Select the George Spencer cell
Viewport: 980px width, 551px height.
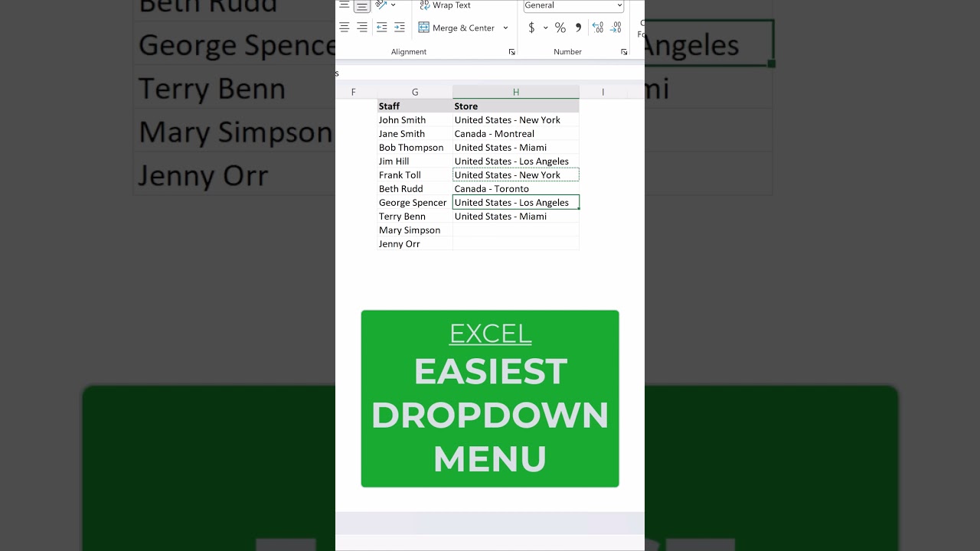tap(415, 203)
